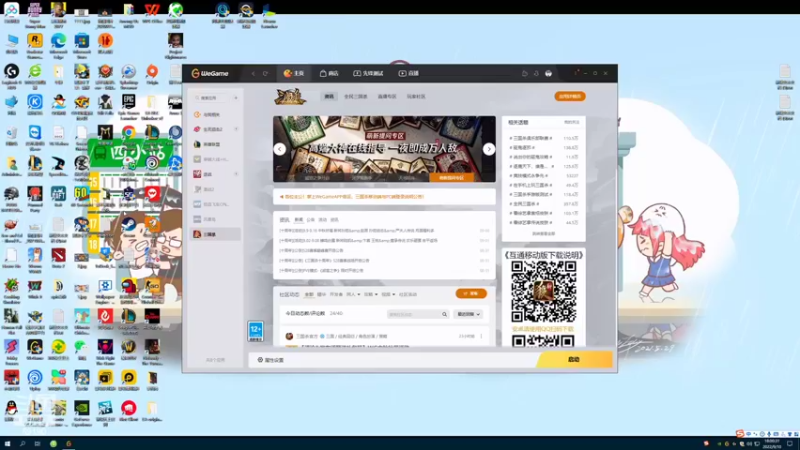
Task: Switch to the 全民三国杀 sub-tab
Action: tap(356, 96)
